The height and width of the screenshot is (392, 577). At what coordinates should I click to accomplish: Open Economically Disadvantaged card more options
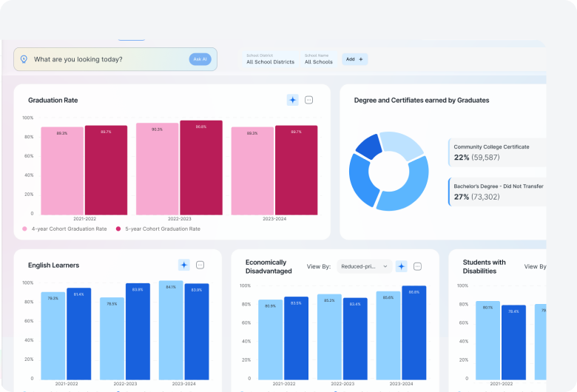click(x=417, y=266)
